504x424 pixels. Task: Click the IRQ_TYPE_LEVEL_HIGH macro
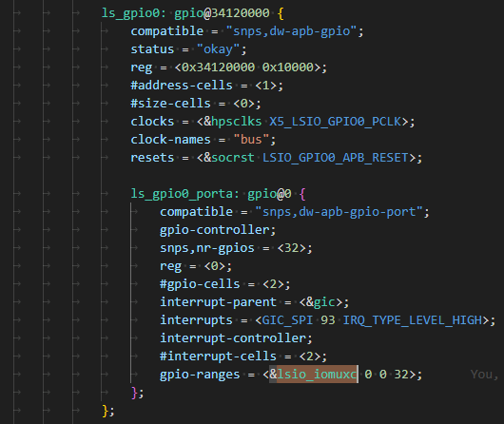point(413,320)
